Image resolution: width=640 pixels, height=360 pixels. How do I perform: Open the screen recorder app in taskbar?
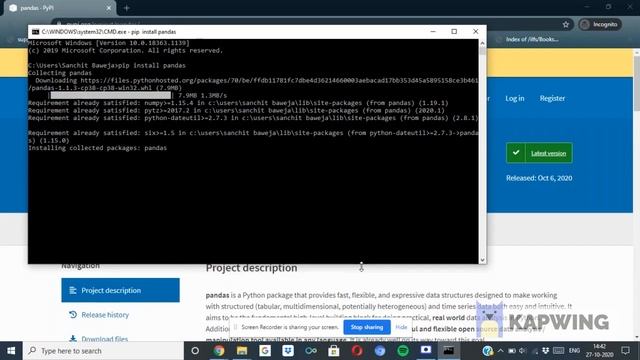[426, 351]
